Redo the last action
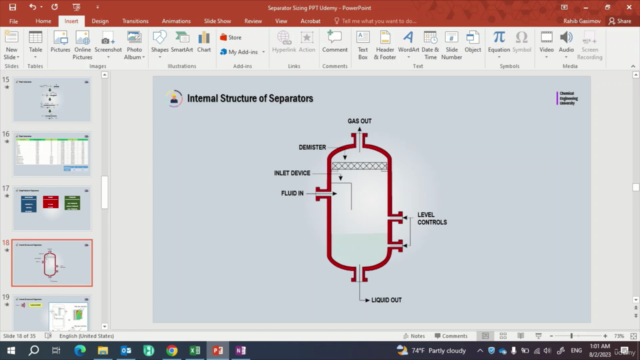 coord(54,7)
